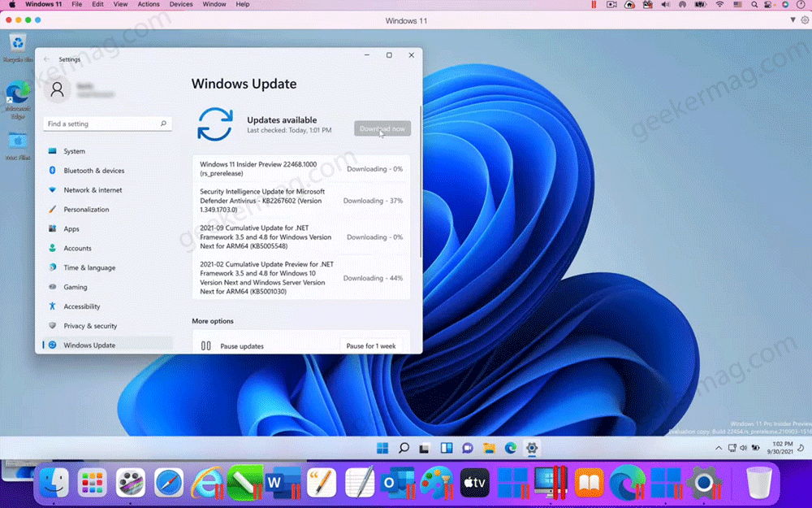The height and width of the screenshot is (508, 812).
Task: Open the View menu
Action: pos(120,4)
